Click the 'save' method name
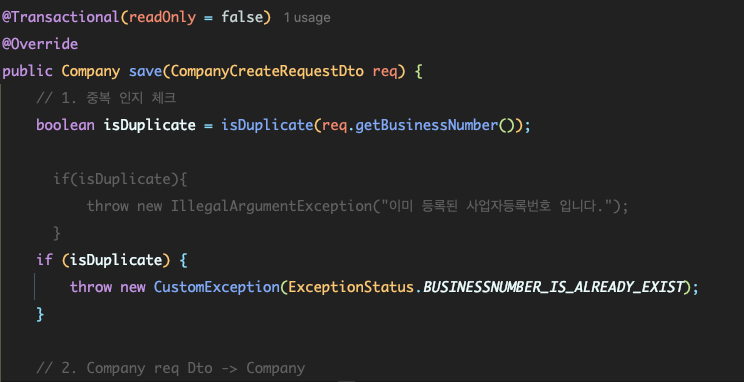The height and width of the screenshot is (382, 744). click(146, 72)
